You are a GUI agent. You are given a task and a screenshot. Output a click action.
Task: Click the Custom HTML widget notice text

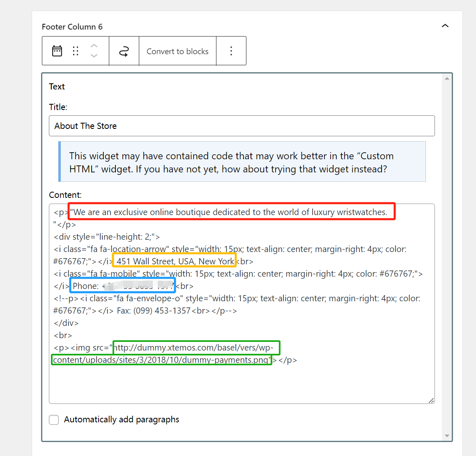231,162
